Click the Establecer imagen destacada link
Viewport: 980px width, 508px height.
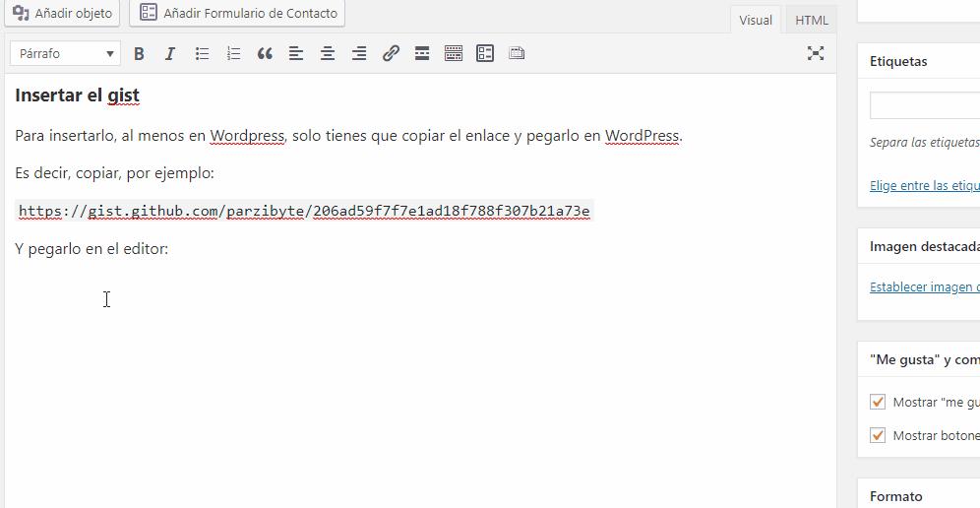click(925, 287)
